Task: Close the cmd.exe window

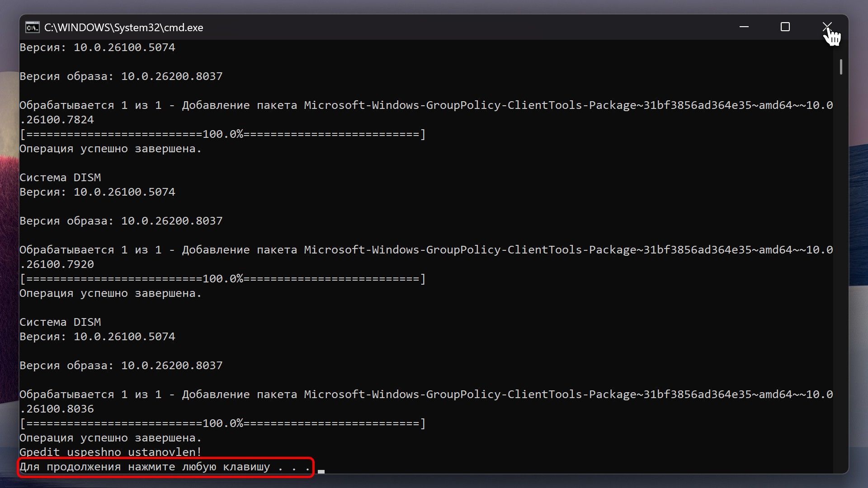Action: 826,27
